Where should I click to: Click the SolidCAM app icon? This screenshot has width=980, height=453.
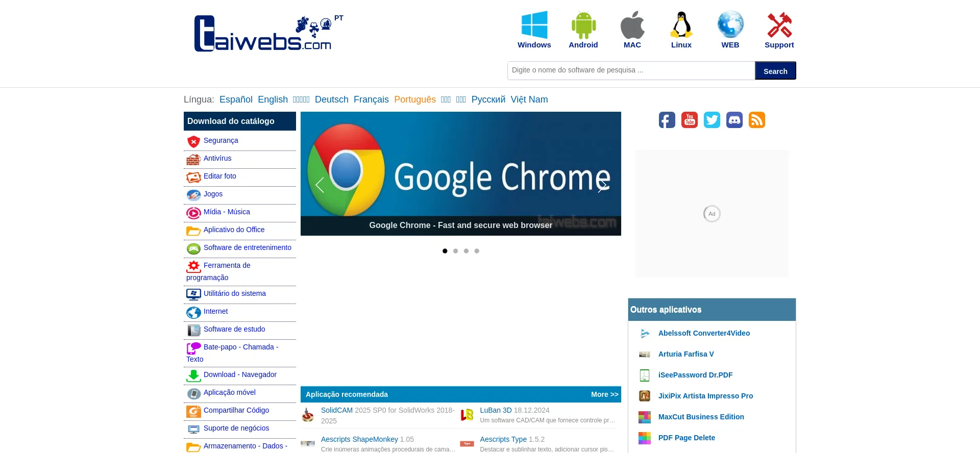(308, 415)
